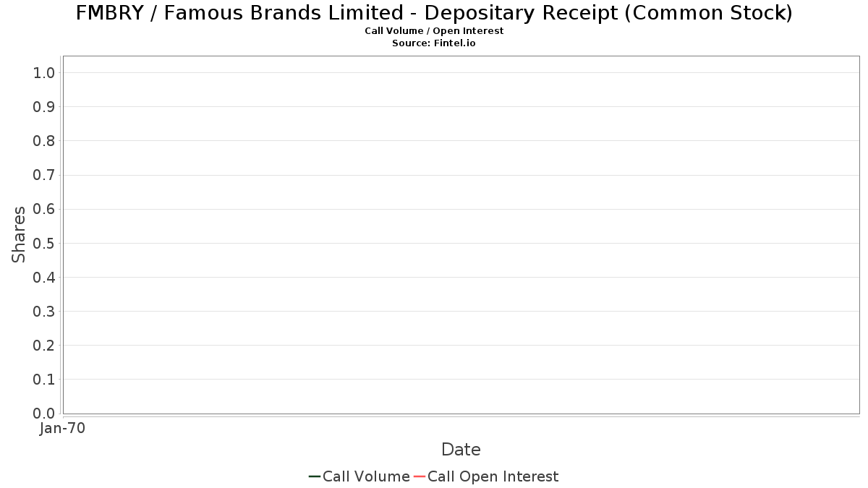Screen dimensions: 868x488
Task: Toggle the Call Open Interest legend label
Action: pyautogui.click(x=493, y=476)
